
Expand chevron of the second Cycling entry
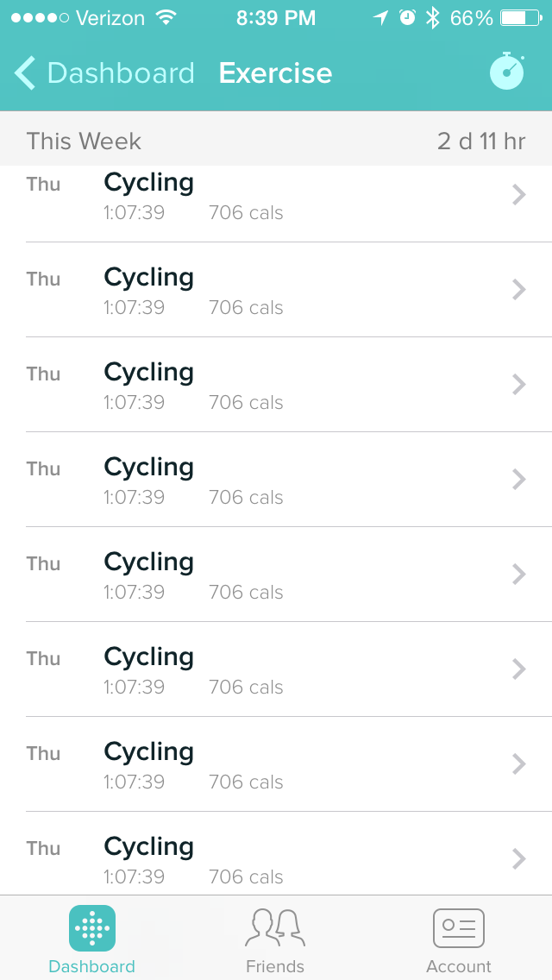(518, 290)
